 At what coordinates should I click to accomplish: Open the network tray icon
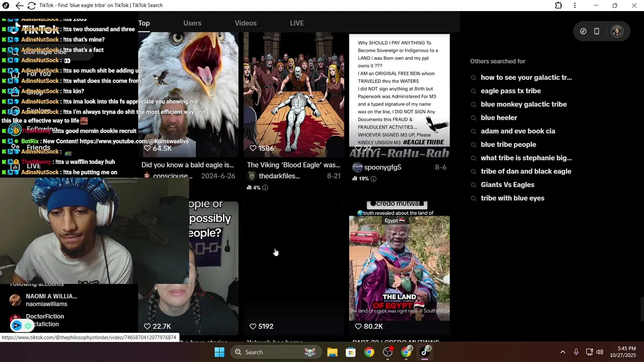coord(589,352)
